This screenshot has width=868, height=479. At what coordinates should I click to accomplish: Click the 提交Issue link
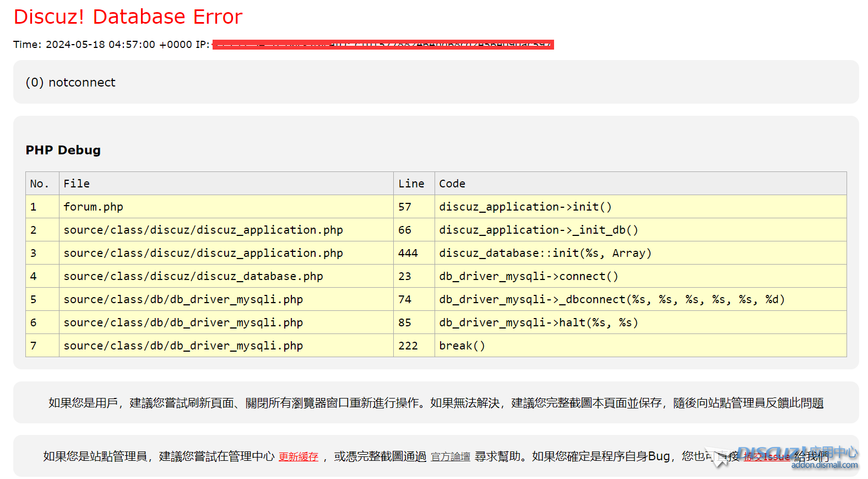pyautogui.click(x=767, y=456)
